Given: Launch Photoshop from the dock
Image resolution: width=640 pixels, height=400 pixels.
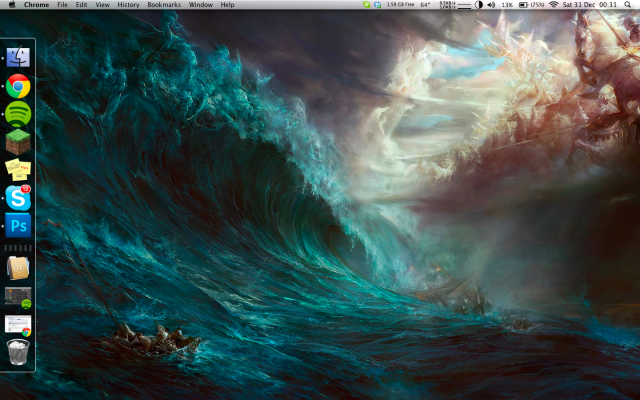Looking at the screenshot, I should tap(18, 225).
